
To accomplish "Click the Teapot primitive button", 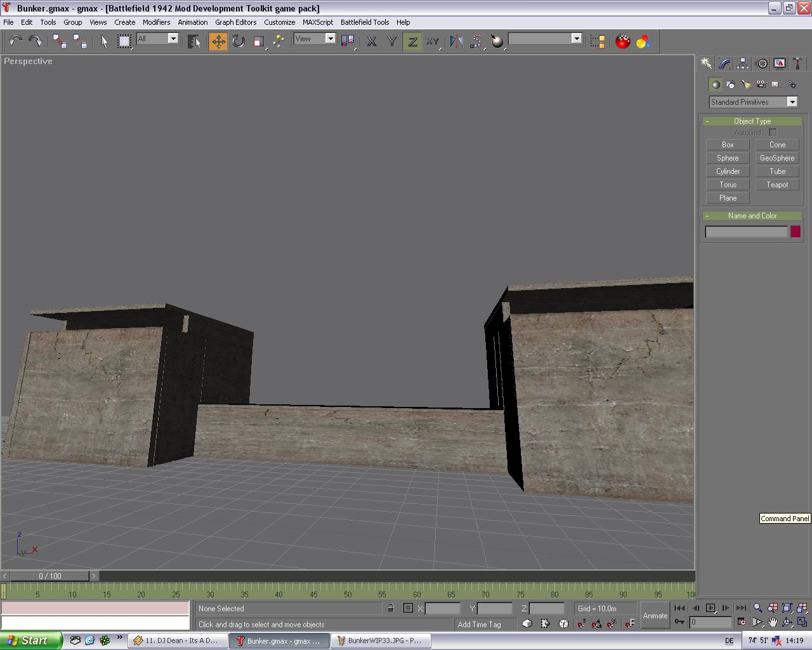I will 777,185.
